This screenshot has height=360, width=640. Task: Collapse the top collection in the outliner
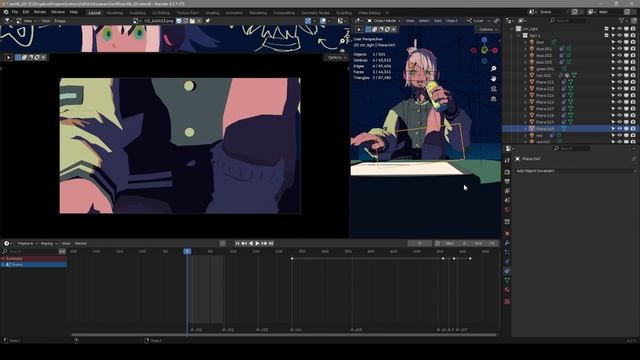512,29
